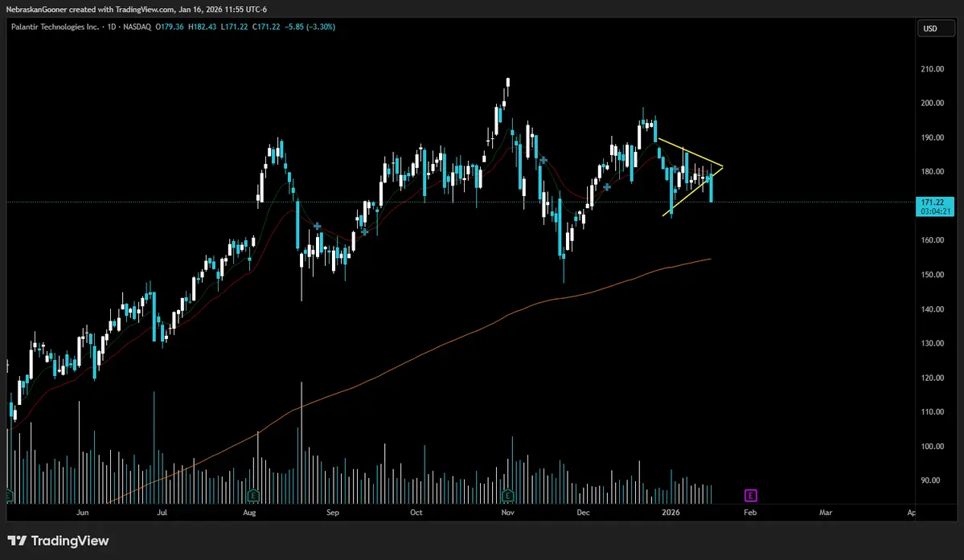Click the 190.00 price axis label
The height and width of the screenshot is (560, 964).
tap(932, 137)
